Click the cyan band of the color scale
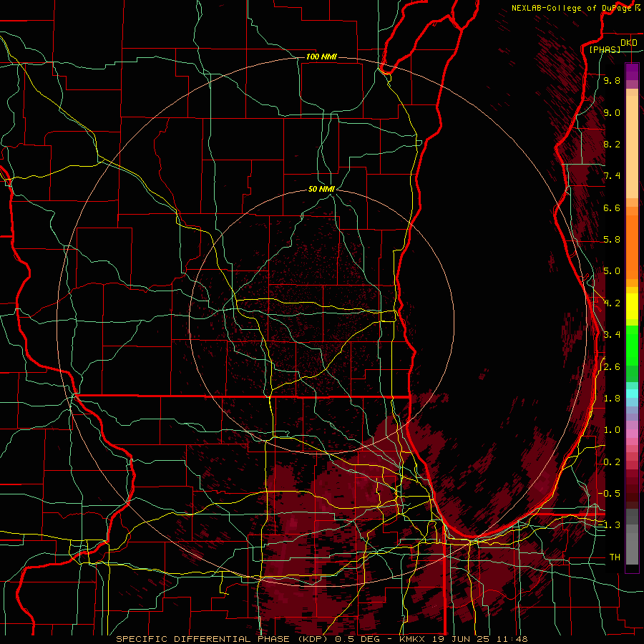The height and width of the screenshot is (644, 644). point(632,394)
